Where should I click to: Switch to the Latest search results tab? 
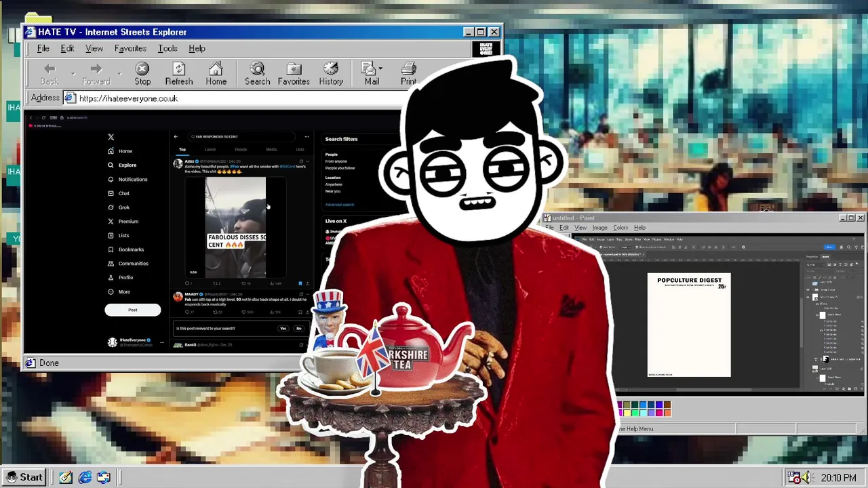click(x=210, y=149)
